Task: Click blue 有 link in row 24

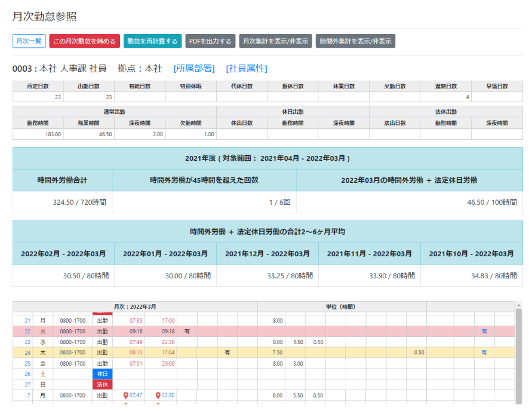Action: pyautogui.click(x=484, y=352)
